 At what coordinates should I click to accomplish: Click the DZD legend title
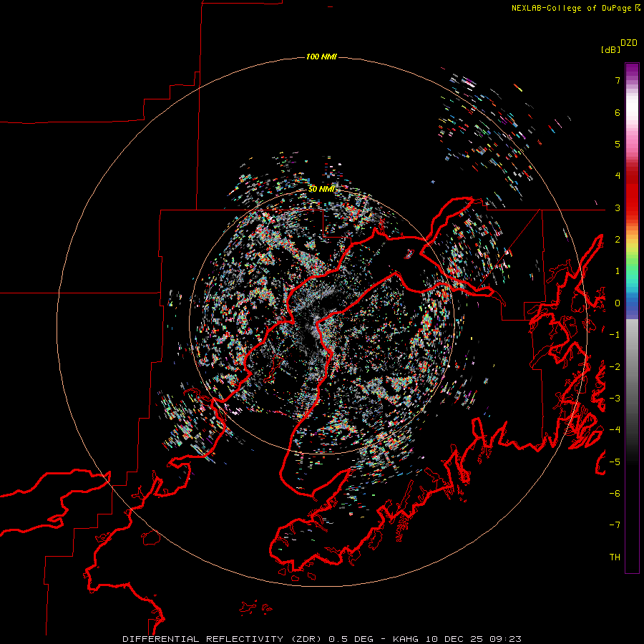pyautogui.click(x=629, y=43)
